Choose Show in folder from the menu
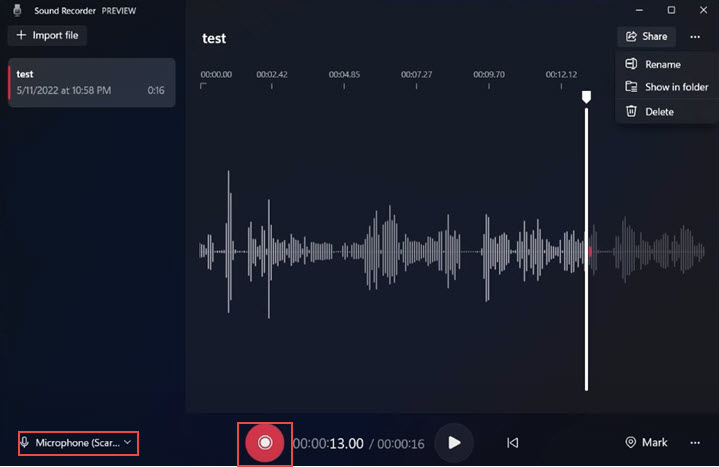This screenshot has width=719, height=467. point(666,87)
